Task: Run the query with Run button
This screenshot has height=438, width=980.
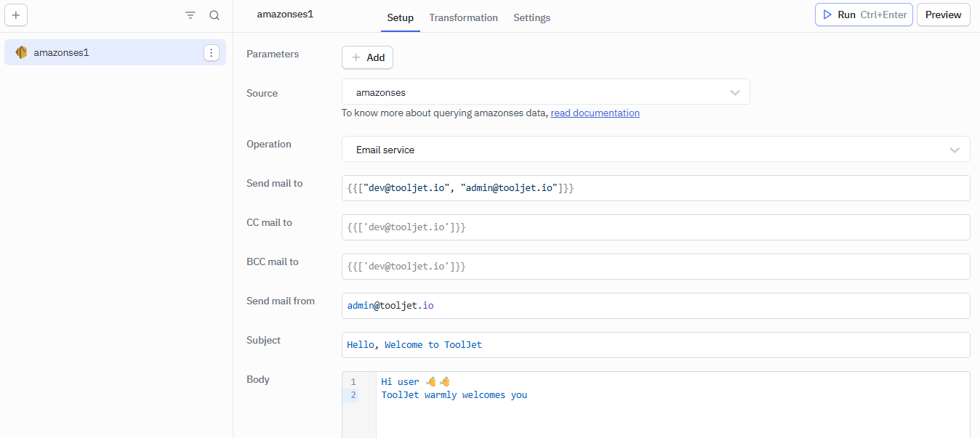Action: click(863, 15)
